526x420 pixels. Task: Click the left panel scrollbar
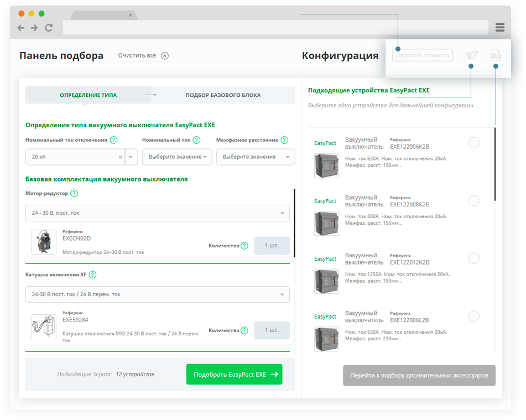point(295,223)
